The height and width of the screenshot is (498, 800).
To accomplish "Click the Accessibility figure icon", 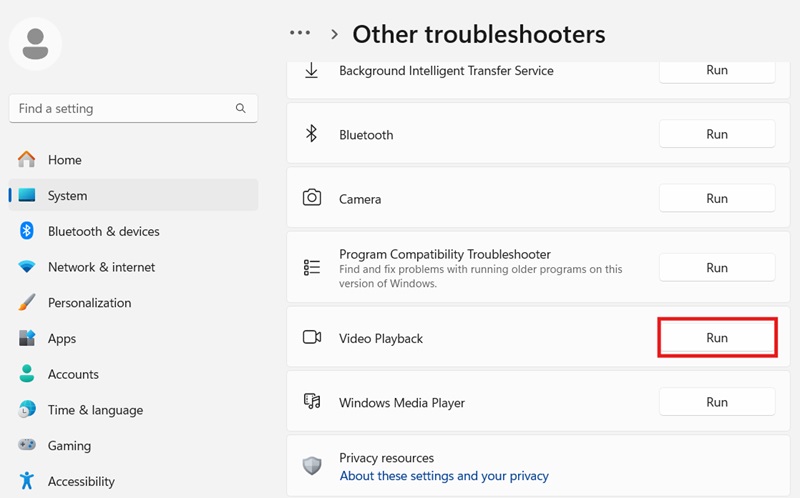I will click(27, 481).
